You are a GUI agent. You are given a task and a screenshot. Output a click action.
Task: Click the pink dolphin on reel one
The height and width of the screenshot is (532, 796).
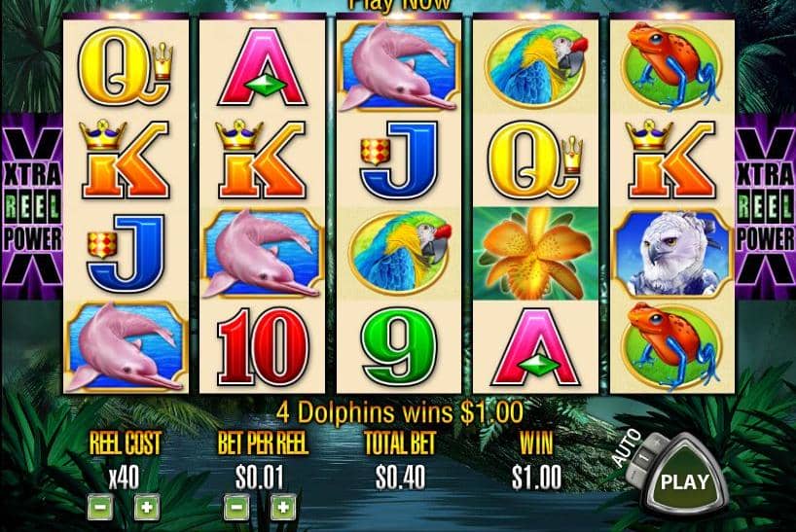click(126, 347)
